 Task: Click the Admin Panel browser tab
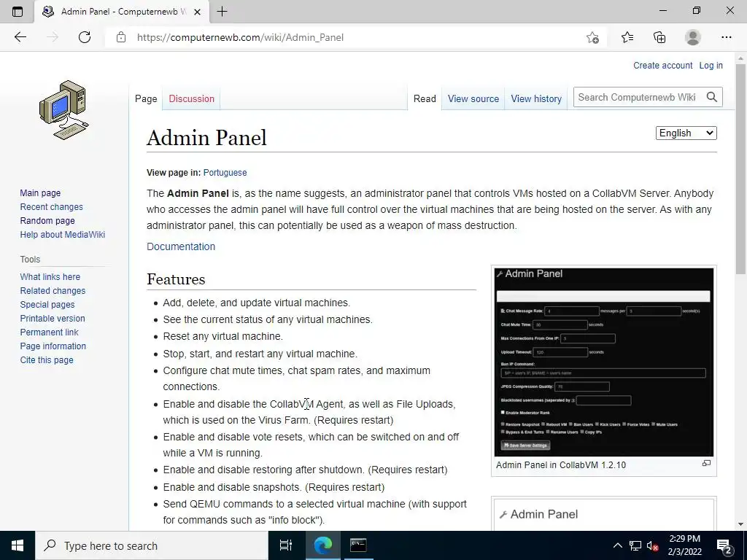pyautogui.click(x=122, y=12)
